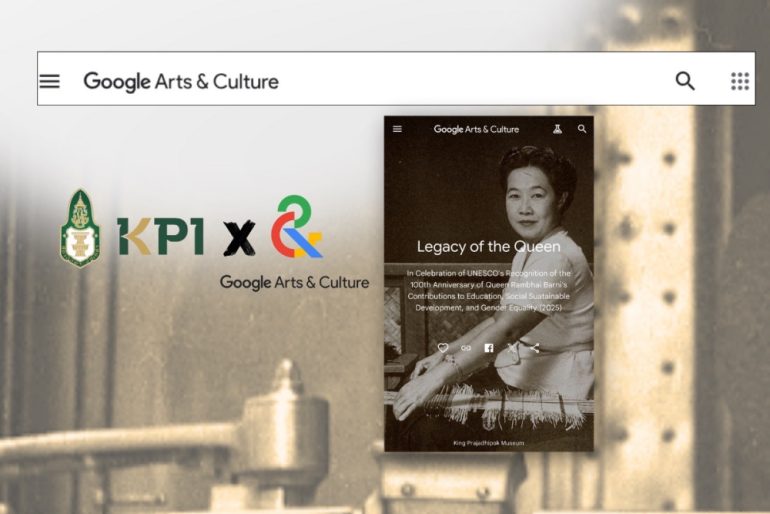The width and height of the screenshot is (770, 514).
Task: Open the King Prajadhipok Museum link
Action: coord(488,442)
